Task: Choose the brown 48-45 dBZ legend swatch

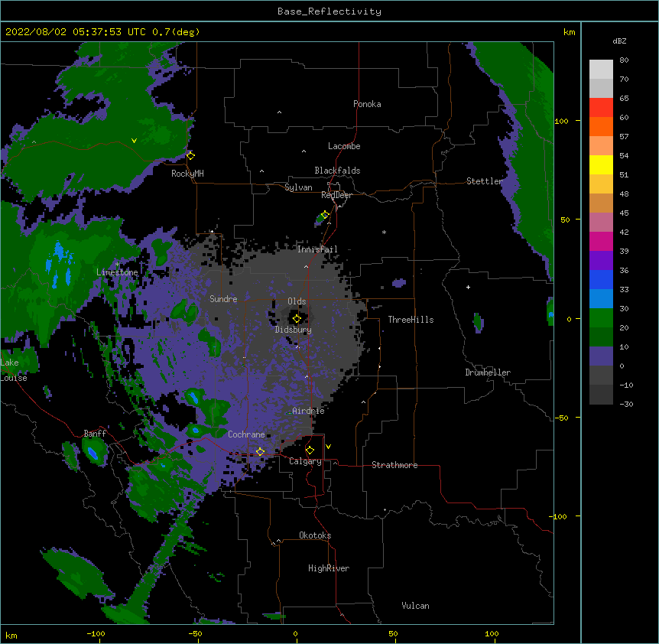Action: click(601, 203)
